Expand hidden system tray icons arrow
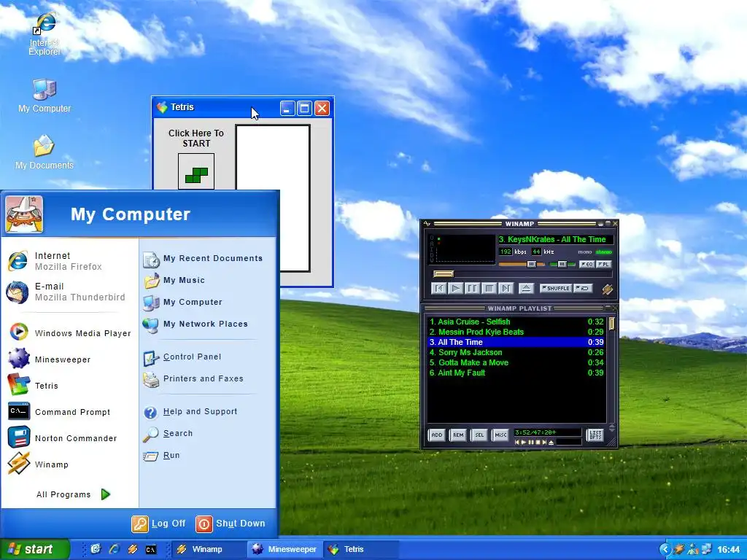This screenshot has width=747, height=560. coord(665,550)
